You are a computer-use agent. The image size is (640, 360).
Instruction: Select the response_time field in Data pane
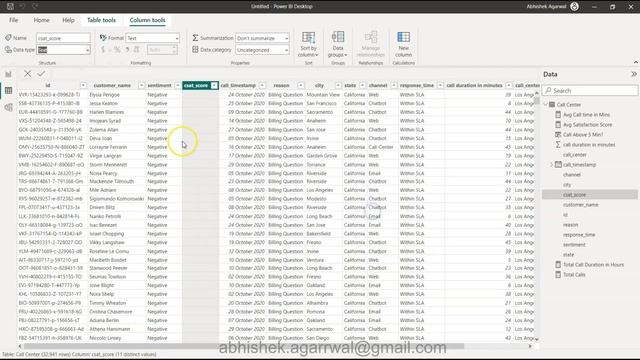pyautogui.click(x=579, y=235)
